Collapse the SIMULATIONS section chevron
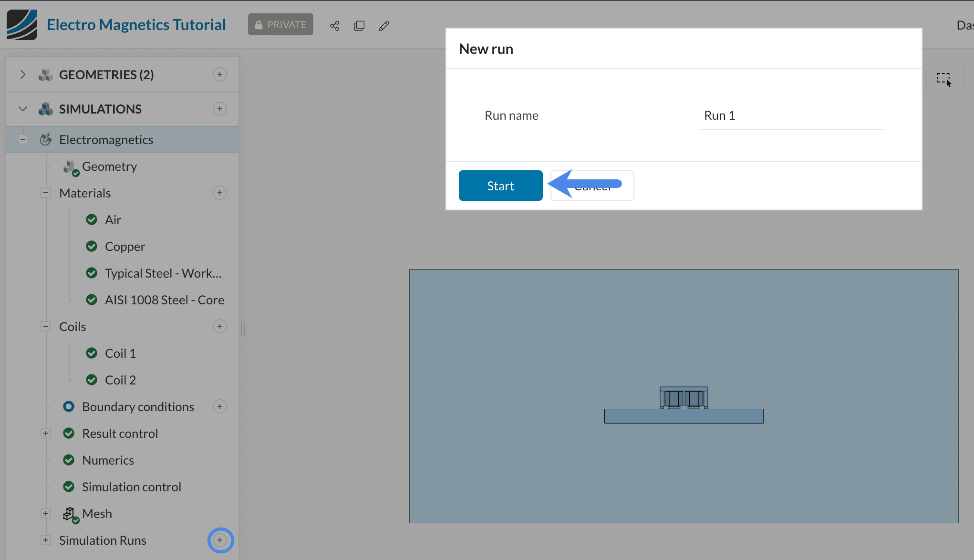974x560 pixels. (22, 109)
